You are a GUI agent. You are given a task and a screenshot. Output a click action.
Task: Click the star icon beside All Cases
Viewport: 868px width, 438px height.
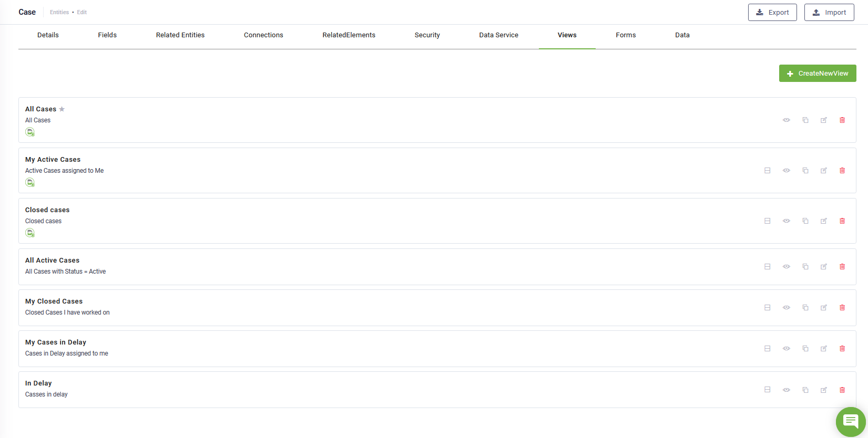(62, 109)
